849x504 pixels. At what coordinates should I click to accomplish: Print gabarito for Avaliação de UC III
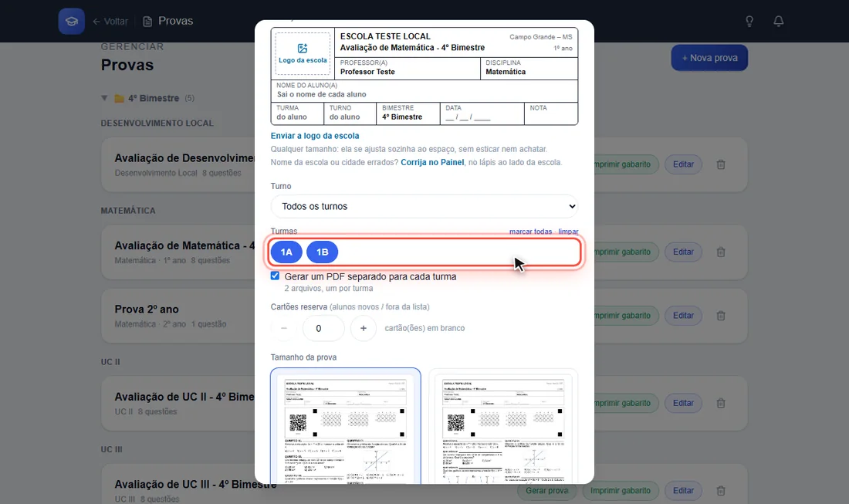pos(621,490)
